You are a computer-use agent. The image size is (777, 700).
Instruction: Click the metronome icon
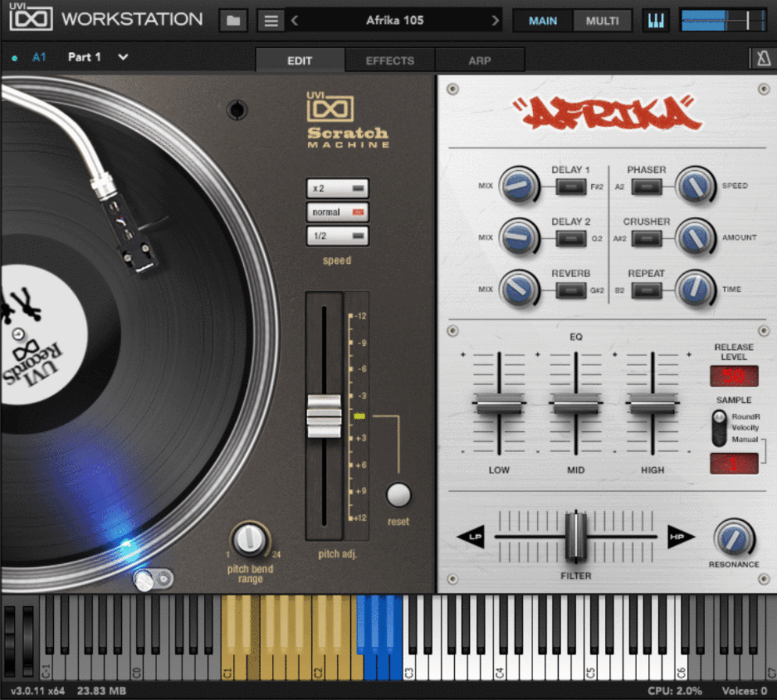(763, 59)
